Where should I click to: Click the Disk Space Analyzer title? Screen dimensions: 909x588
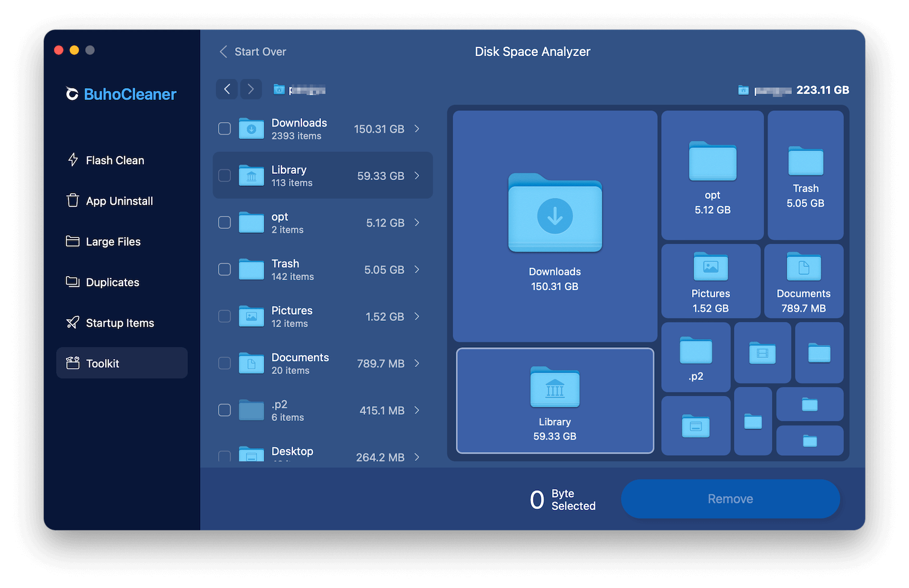coord(532,52)
